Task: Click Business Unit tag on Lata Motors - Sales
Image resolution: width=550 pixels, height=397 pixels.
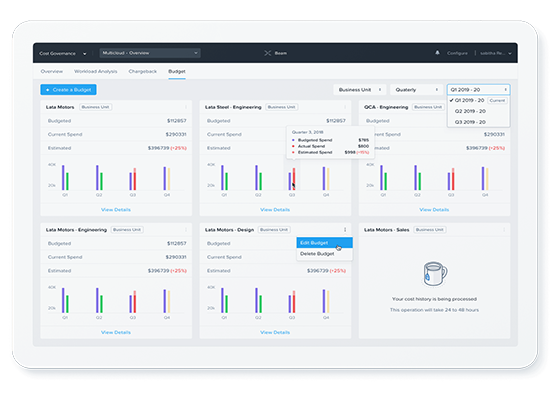Action: [x=430, y=230]
